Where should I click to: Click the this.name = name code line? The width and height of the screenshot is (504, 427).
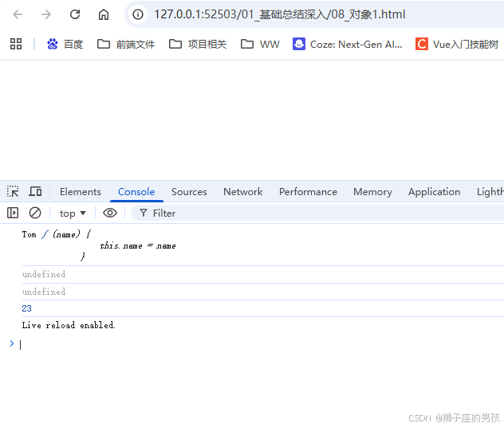coord(138,246)
